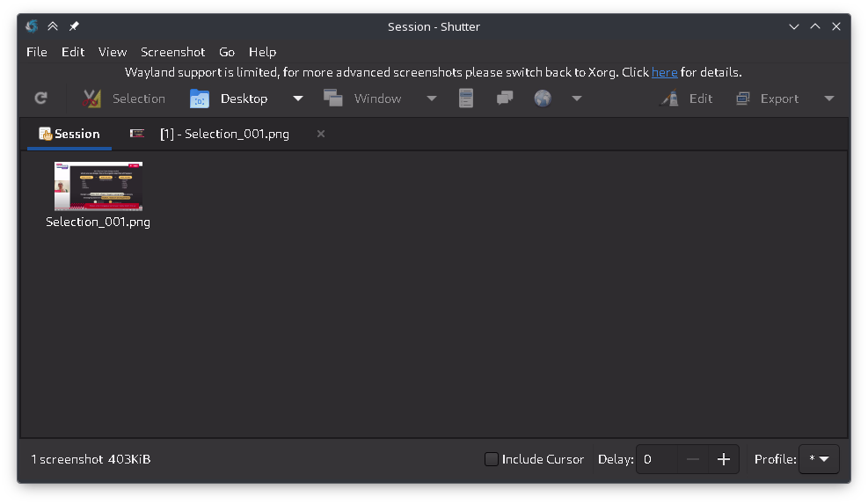Open the Edit drawing tool
Image resolution: width=868 pixels, height=504 pixels.
coord(687,99)
